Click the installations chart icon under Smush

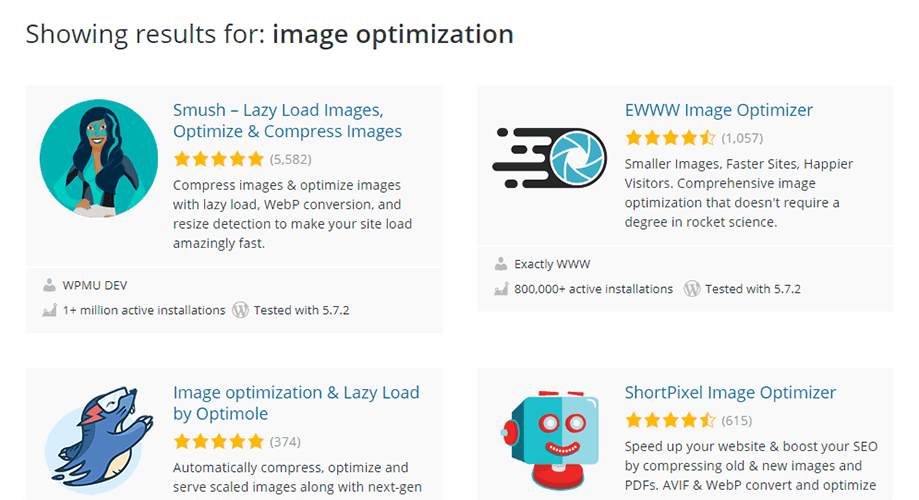(x=50, y=310)
